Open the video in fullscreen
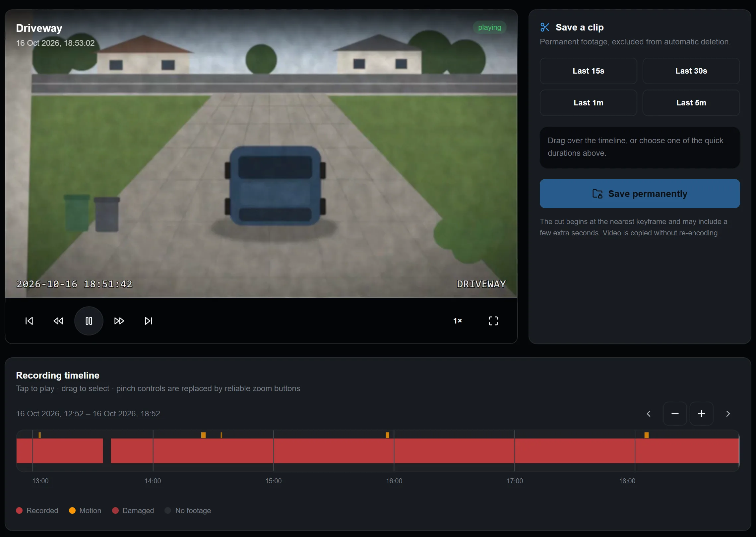Screen dimensions: 756x537 [493, 321]
